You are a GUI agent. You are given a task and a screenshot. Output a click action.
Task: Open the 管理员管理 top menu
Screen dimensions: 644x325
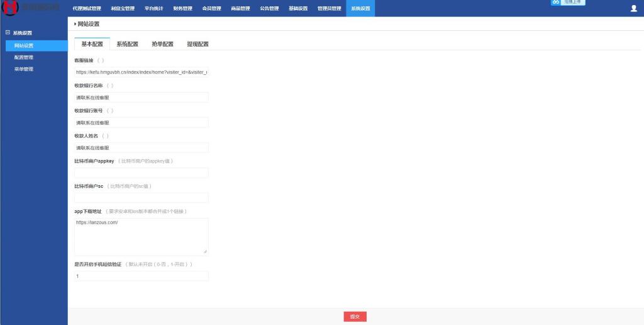coord(329,9)
